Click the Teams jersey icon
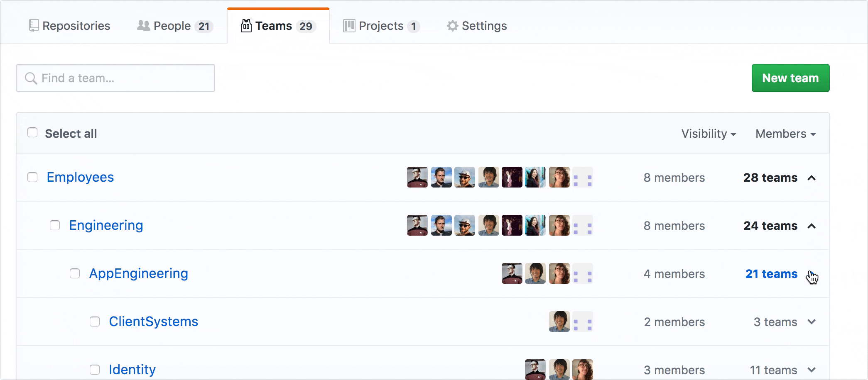 (x=246, y=26)
